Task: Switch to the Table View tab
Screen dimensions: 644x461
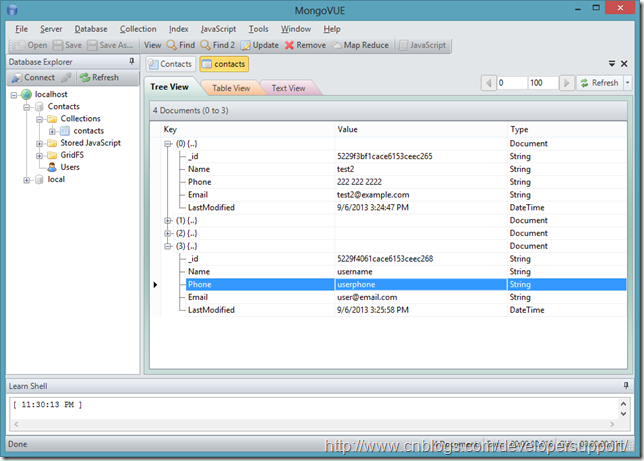Action: click(233, 88)
